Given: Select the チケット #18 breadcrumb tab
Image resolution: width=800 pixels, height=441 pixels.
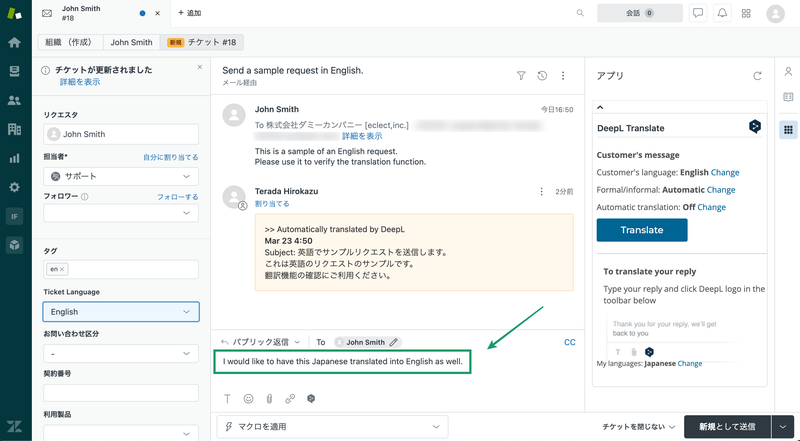Looking at the screenshot, I should (202, 42).
